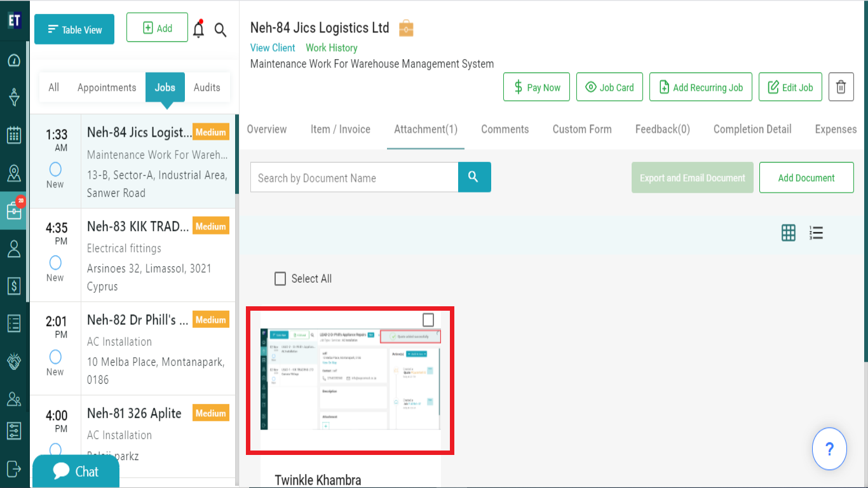This screenshot has height=488, width=868.
Task: Open the dashboard gauge icon in sidebar
Action: pos(14,60)
